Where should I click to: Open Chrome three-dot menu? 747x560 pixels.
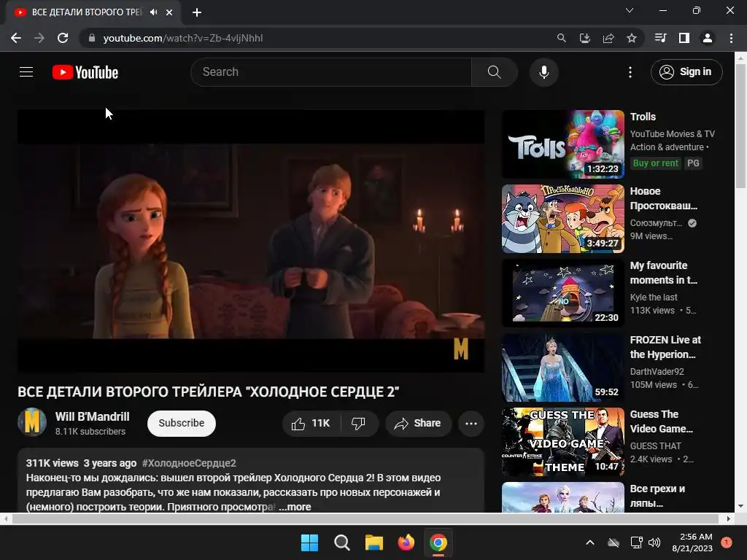[x=731, y=38]
